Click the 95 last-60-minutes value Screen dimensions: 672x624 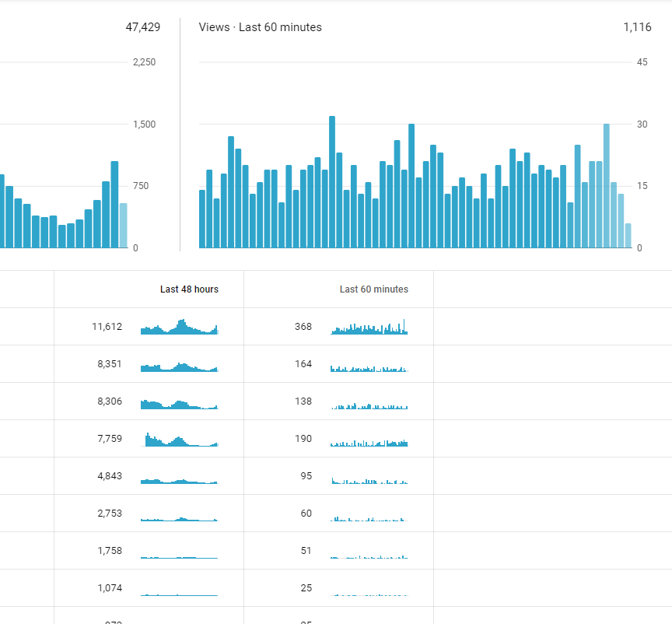click(x=306, y=475)
